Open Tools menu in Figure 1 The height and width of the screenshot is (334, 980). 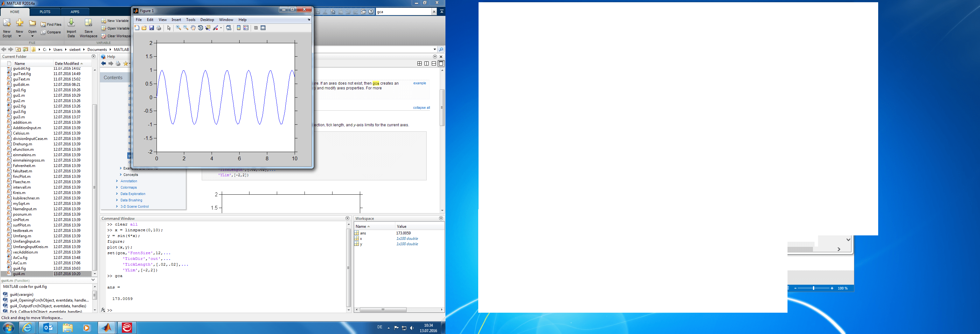pos(191,20)
